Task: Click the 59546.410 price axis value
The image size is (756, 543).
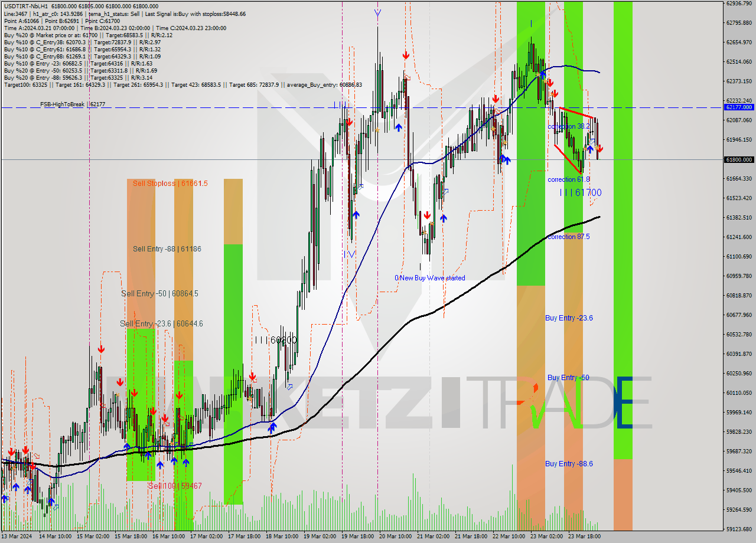Action: tap(738, 470)
